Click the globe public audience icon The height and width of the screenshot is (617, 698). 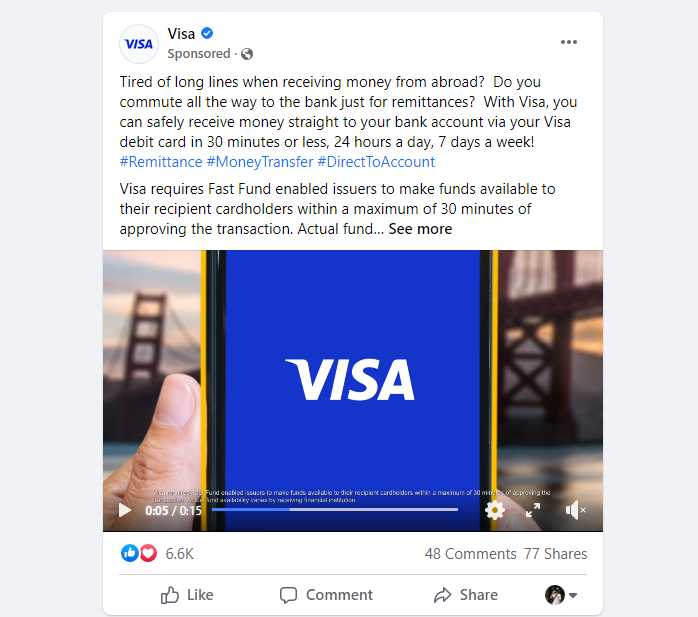(247, 54)
